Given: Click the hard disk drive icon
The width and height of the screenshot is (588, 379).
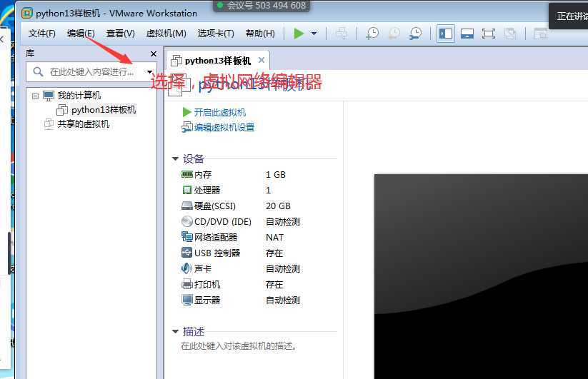Looking at the screenshot, I should [x=186, y=206].
